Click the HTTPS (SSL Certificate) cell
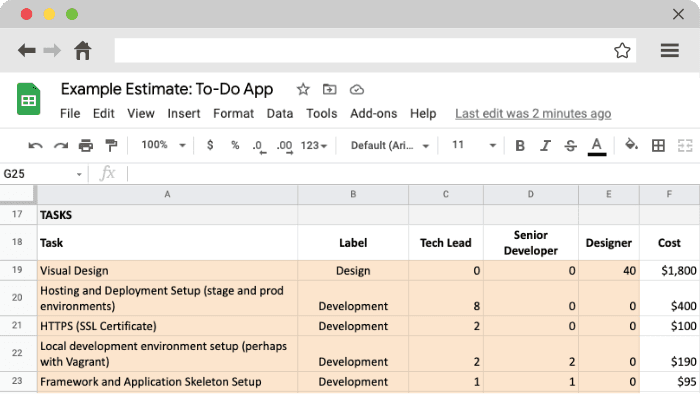The width and height of the screenshot is (700, 400). tap(167, 326)
